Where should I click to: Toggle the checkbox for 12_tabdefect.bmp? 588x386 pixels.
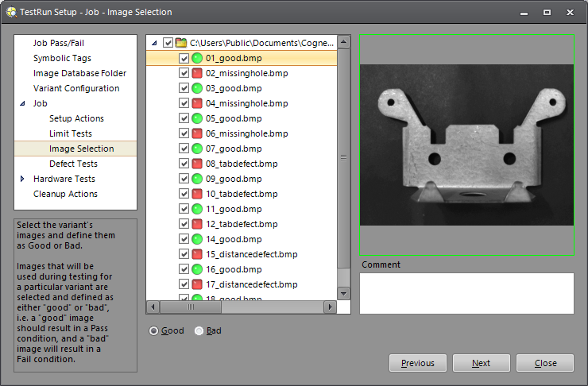click(184, 224)
